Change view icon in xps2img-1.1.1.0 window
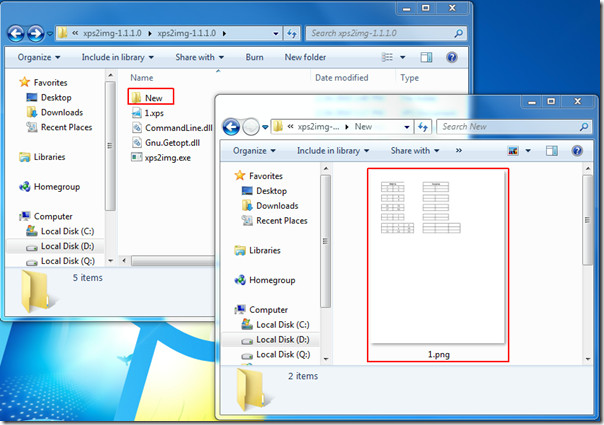Viewport: 604px width, 425px height. [x=387, y=57]
